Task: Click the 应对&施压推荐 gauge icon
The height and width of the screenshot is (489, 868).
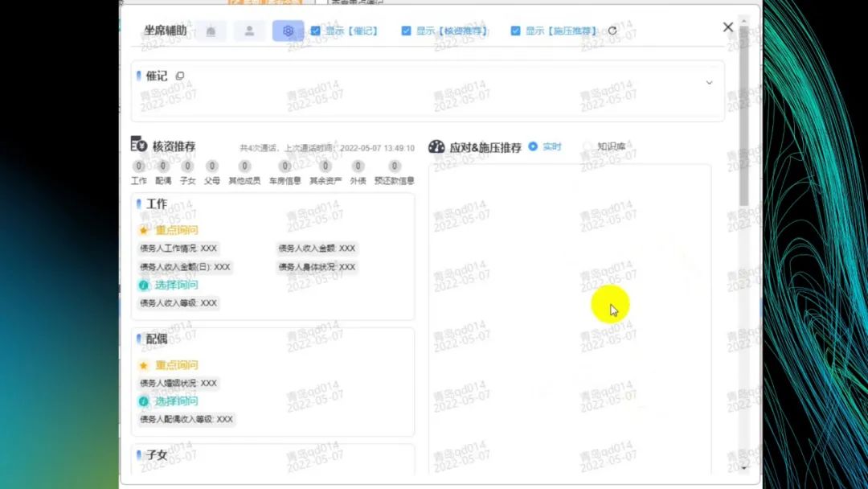Action: tap(436, 147)
